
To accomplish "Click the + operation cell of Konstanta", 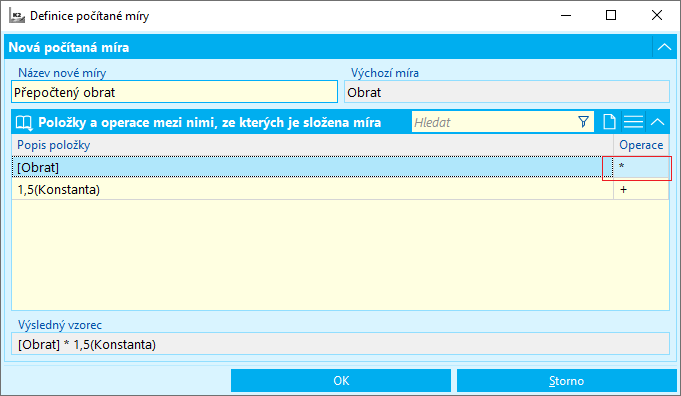I will [641, 189].
